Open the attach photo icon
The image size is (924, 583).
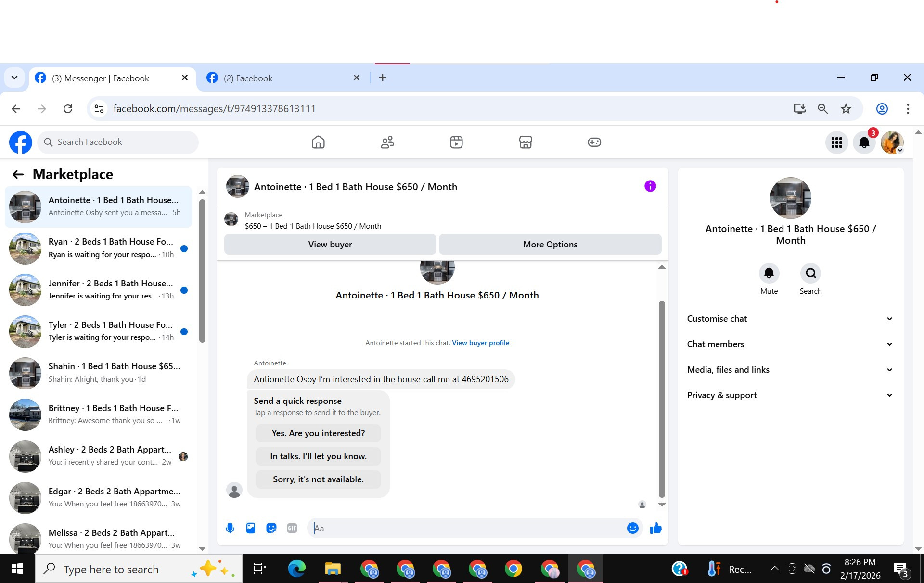click(x=251, y=528)
